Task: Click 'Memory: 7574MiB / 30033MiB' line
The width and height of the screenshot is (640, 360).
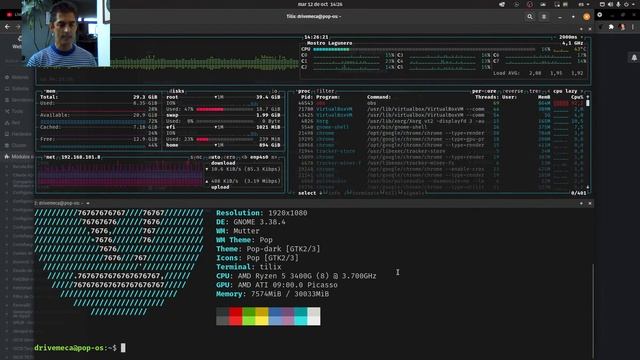Action: pos(272,294)
